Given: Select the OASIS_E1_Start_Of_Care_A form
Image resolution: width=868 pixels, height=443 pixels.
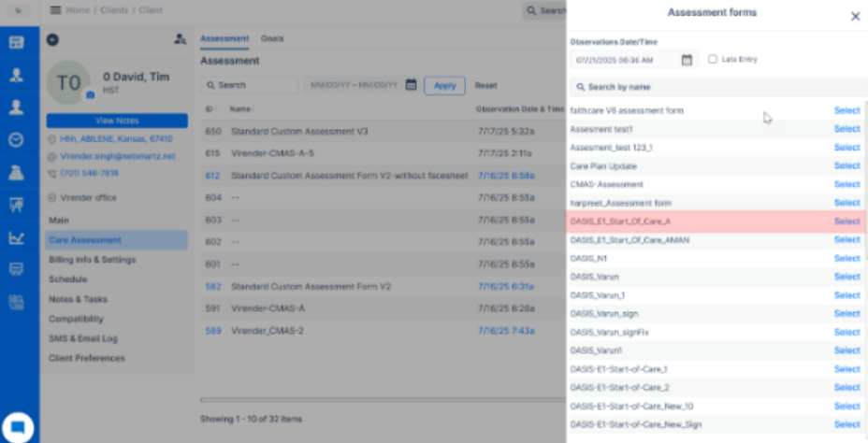Looking at the screenshot, I should pyautogui.click(x=846, y=221).
